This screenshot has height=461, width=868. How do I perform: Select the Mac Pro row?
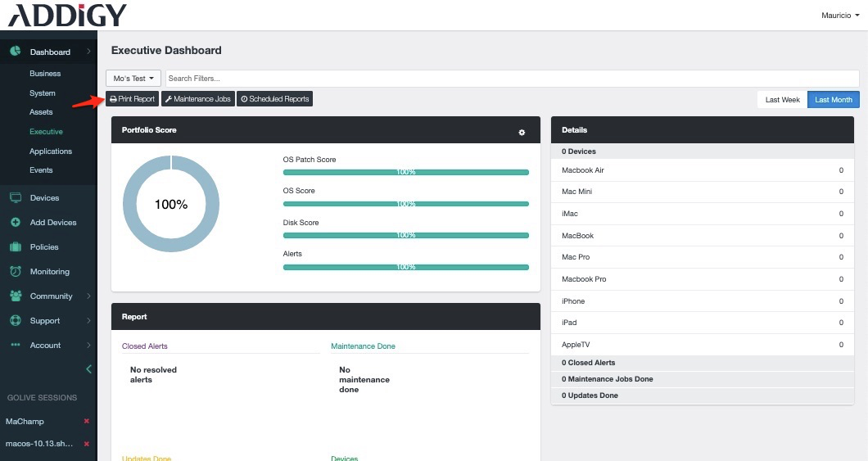click(x=702, y=257)
